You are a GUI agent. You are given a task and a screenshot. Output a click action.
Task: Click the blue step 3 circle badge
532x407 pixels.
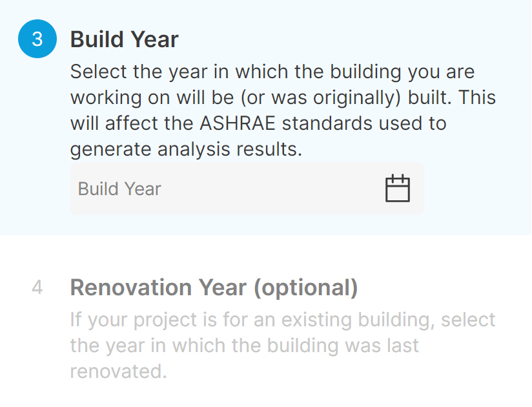click(x=37, y=39)
